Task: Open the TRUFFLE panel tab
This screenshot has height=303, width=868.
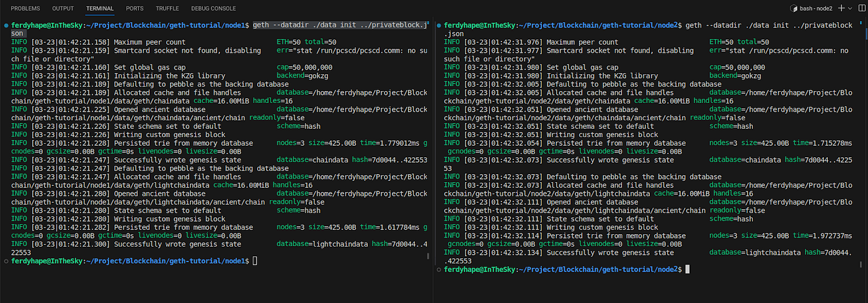Action: click(168, 9)
